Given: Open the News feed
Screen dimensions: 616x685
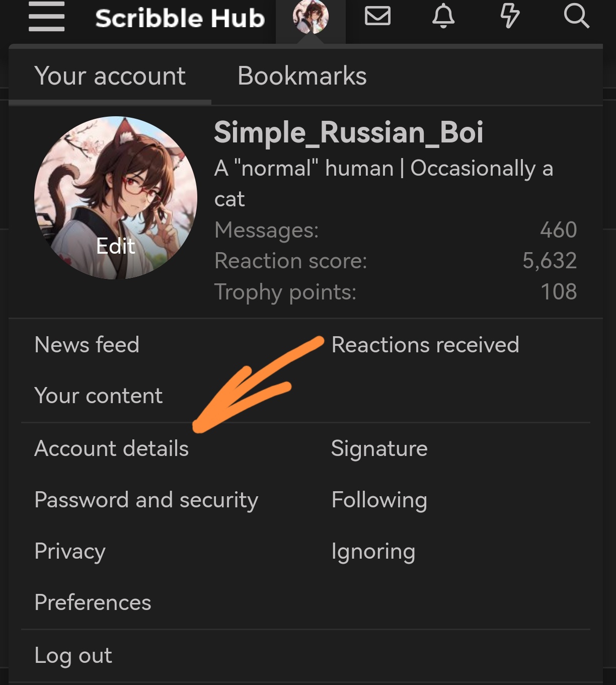Looking at the screenshot, I should pos(87,345).
